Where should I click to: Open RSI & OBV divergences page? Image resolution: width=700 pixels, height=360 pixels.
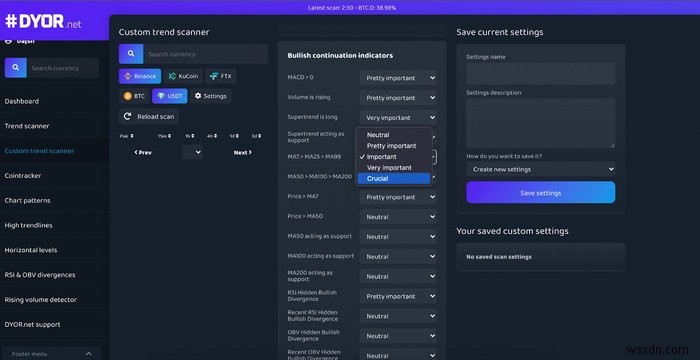click(40, 275)
